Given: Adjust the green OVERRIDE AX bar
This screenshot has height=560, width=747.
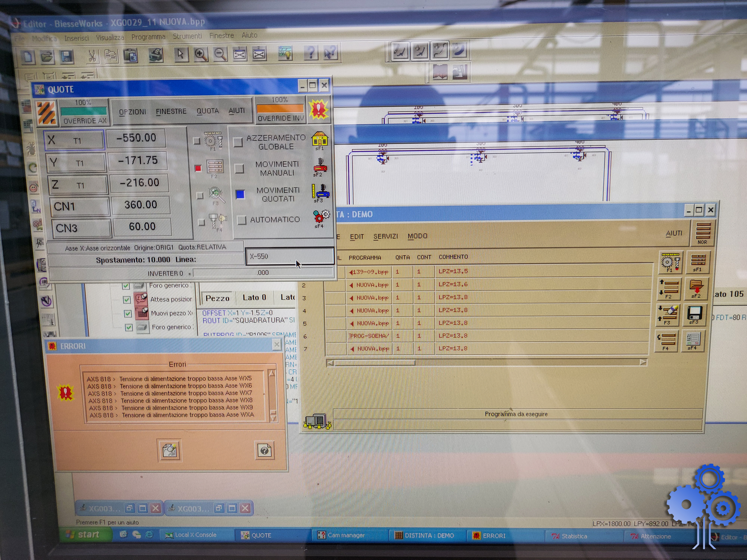Looking at the screenshot, I should (x=84, y=111).
